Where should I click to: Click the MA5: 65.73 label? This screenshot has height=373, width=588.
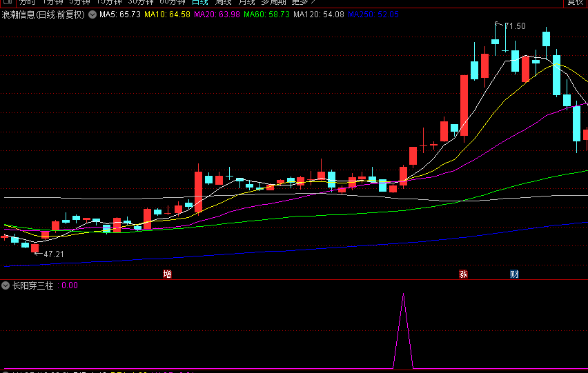pos(120,14)
